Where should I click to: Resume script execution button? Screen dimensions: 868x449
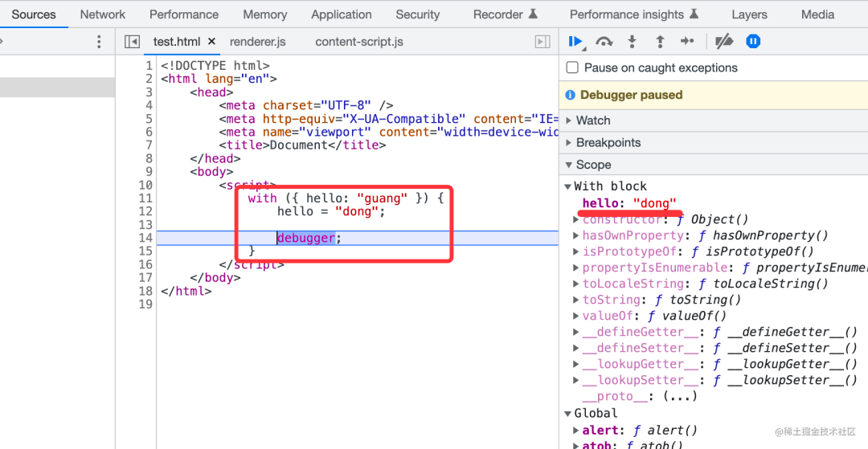coord(575,42)
